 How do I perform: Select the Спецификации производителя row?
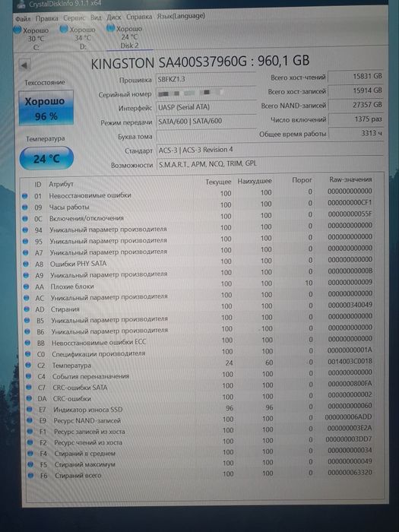pyautogui.click(x=201, y=353)
